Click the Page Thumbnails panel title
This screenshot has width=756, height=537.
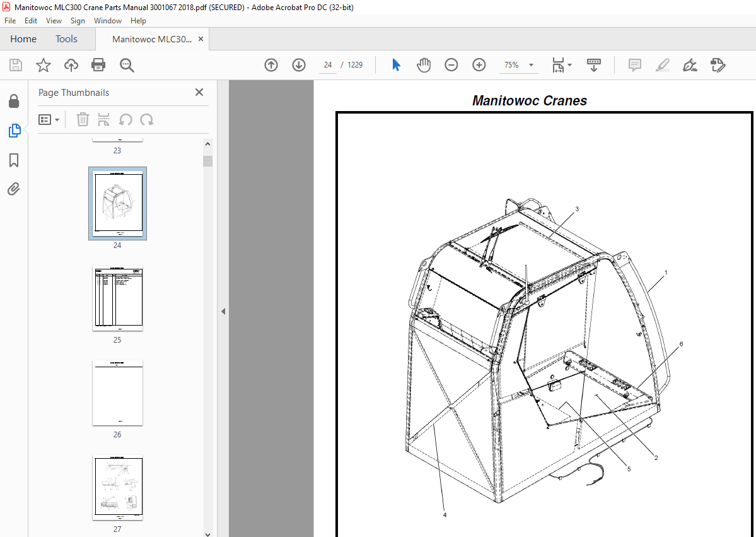click(74, 93)
